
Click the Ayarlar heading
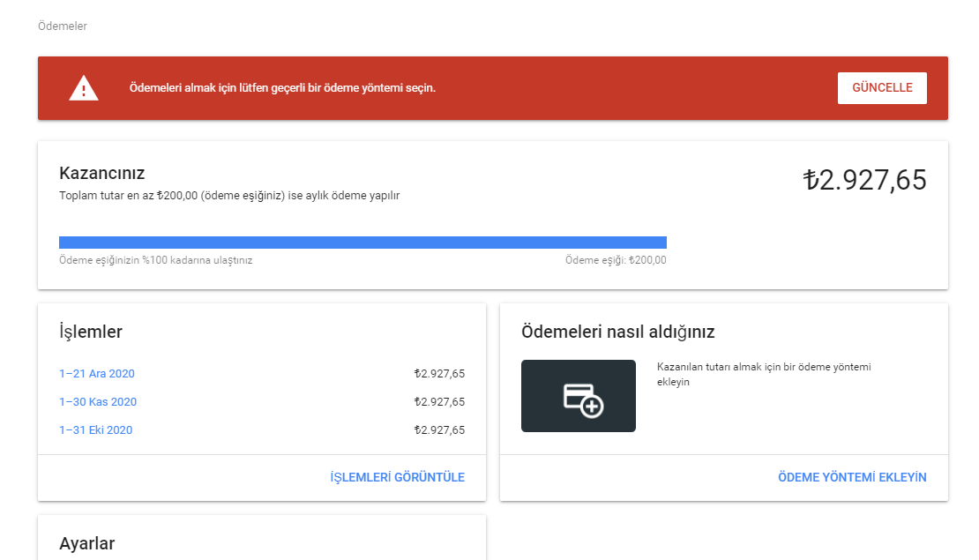[x=86, y=543]
